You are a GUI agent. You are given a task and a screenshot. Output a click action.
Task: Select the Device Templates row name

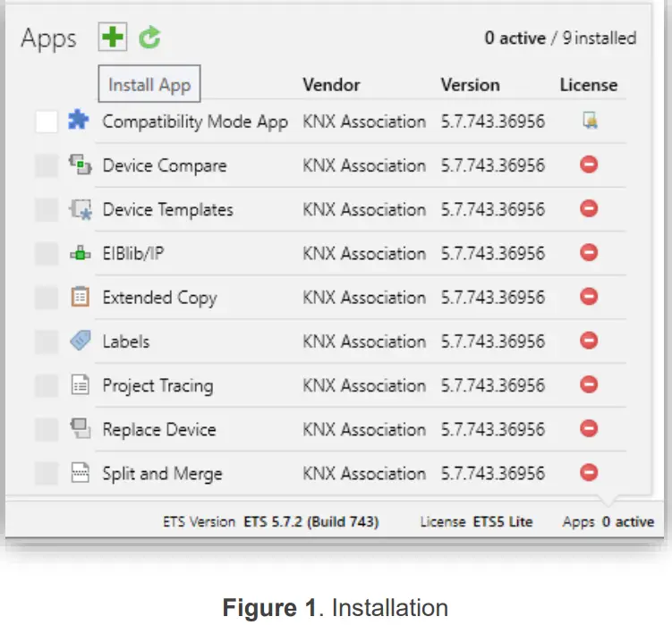tap(168, 210)
